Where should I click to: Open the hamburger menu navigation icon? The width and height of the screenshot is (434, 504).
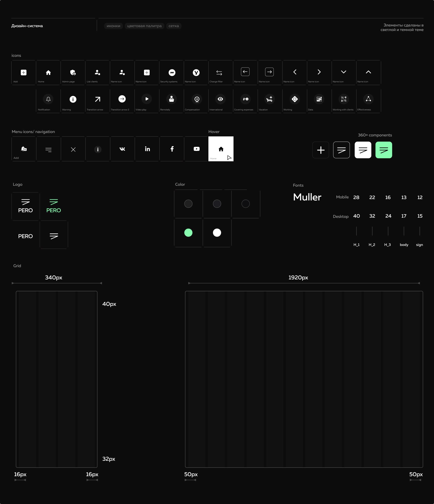click(x=48, y=150)
